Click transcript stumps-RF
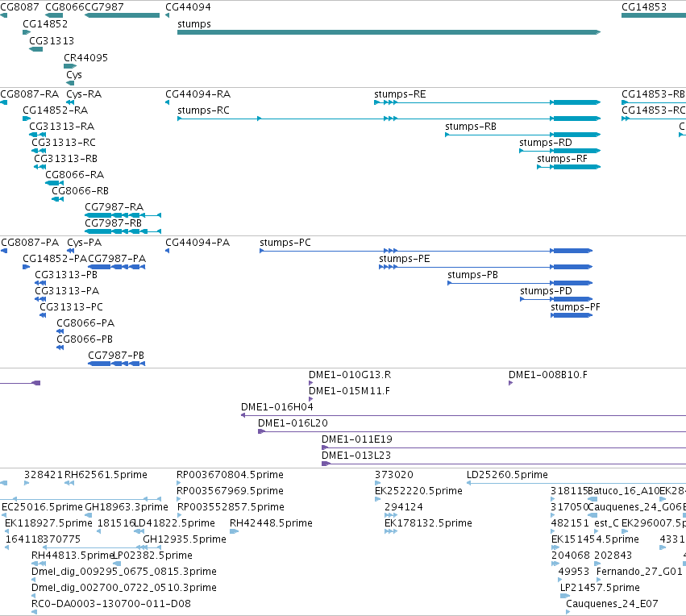The height and width of the screenshot is (616, 686). [569, 167]
